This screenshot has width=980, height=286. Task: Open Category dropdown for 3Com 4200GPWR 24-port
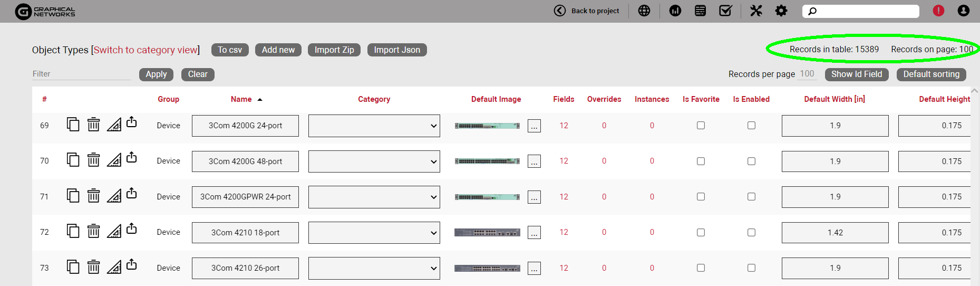coord(374,197)
